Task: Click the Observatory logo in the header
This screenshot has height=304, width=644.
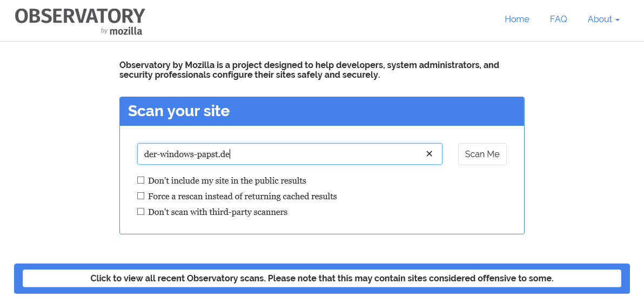Action: (79, 16)
